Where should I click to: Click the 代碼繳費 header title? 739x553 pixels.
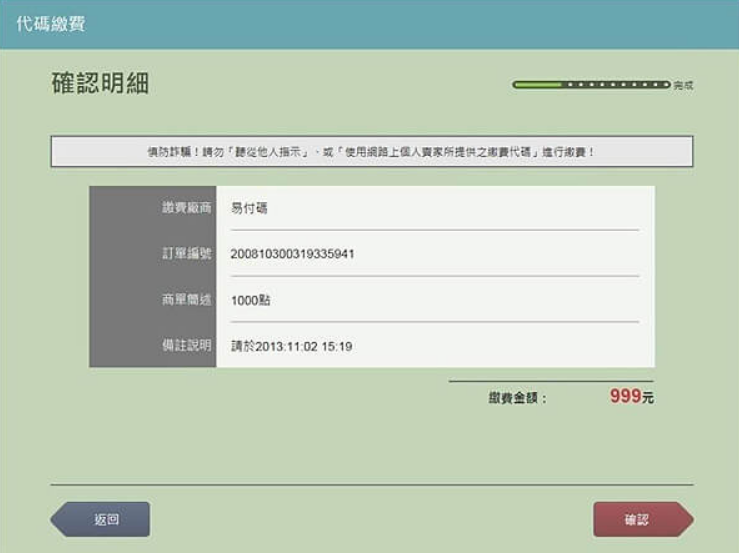(x=50, y=24)
